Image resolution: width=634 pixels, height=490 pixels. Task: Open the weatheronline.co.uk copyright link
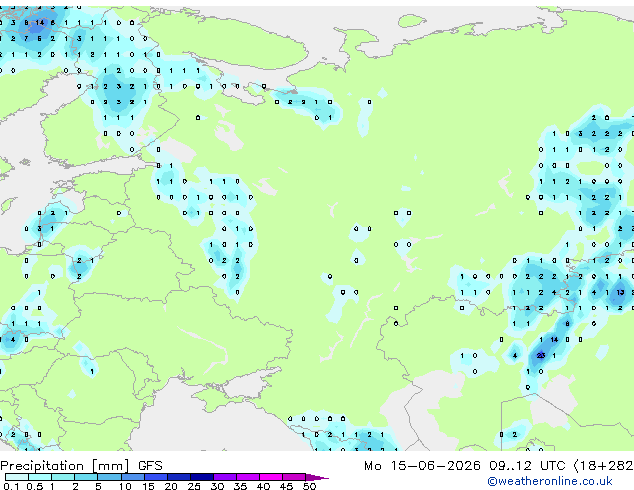pyautogui.click(x=549, y=481)
